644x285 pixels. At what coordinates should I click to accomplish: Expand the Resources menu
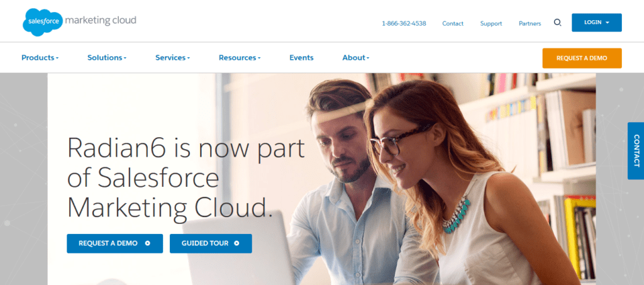pyautogui.click(x=240, y=58)
